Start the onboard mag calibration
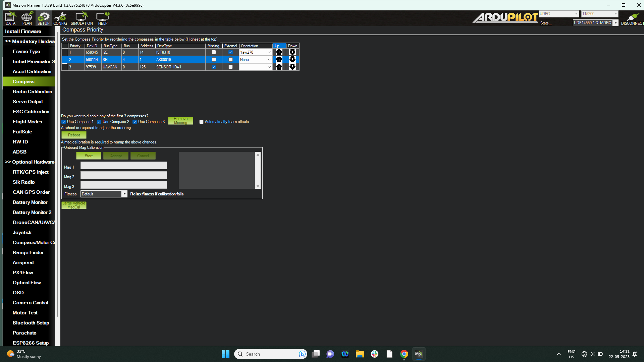The image size is (644, 362). click(x=89, y=156)
